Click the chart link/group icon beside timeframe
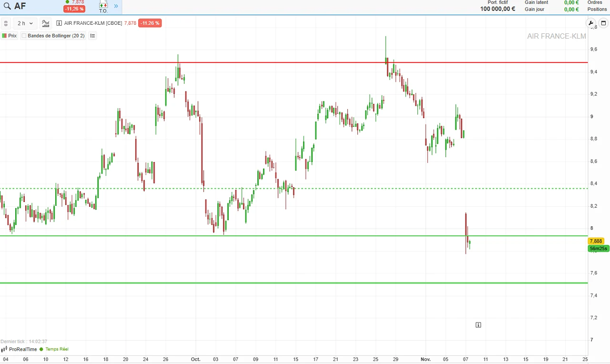Screen dimensions: 610x364 coord(6,23)
